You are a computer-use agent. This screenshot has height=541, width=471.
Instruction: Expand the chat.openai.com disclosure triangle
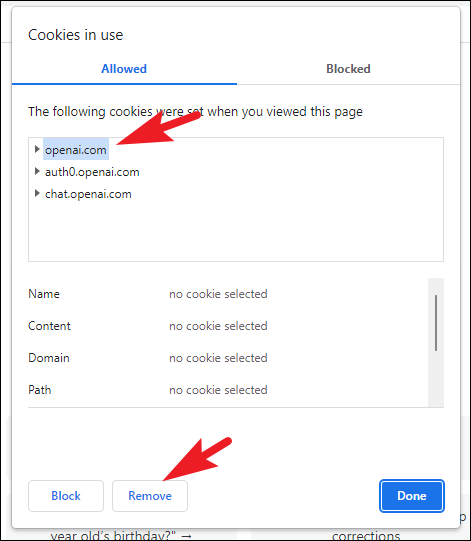37,193
